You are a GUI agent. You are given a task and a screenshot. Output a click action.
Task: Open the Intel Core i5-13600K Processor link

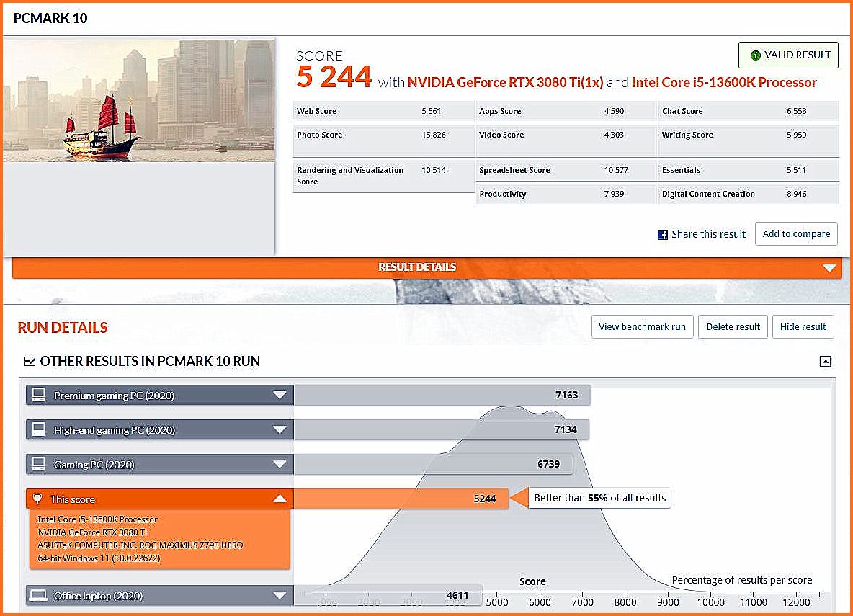(724, 82)
